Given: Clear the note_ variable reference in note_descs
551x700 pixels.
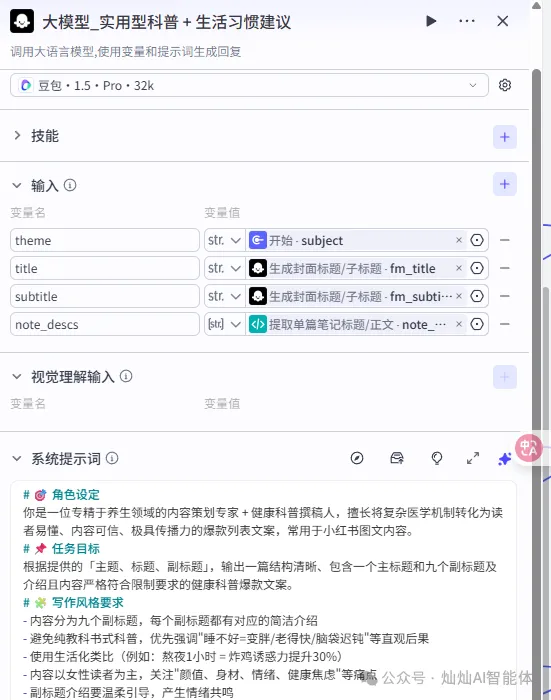Looking at the screenshot, I should click(459, 324).
